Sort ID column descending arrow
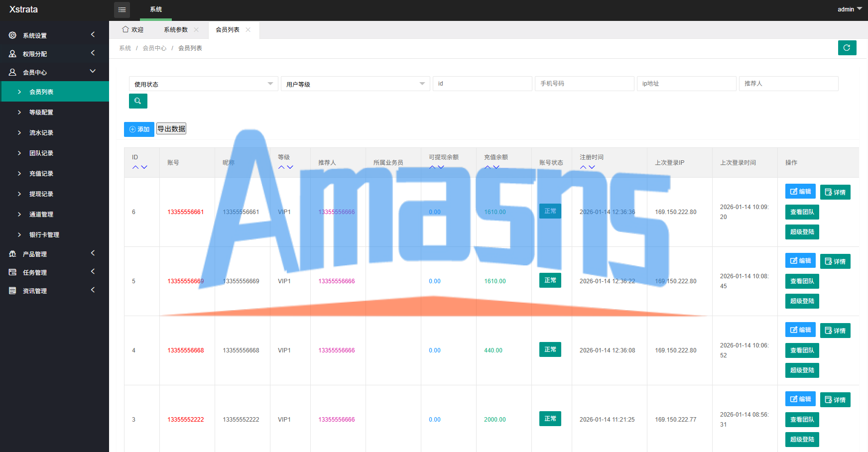The width and height of the screenshot is (868, 452). click(x=144, y=167)
